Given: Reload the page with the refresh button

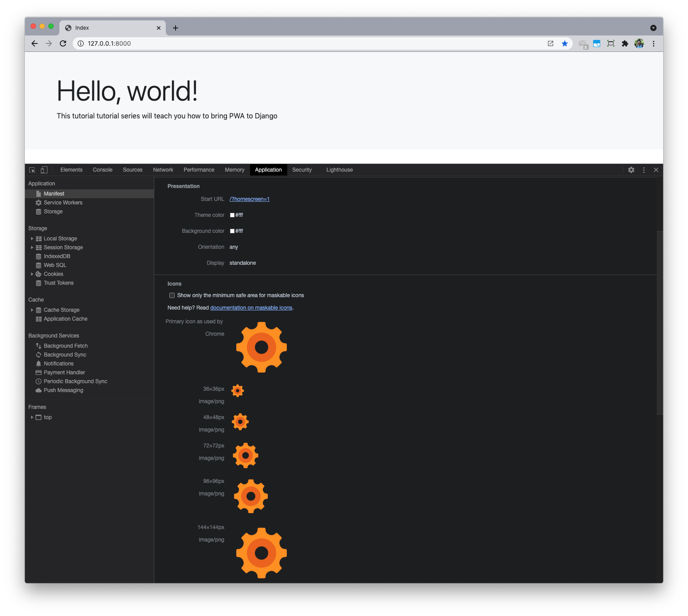Looking at the screenshot, I should point(63,43).
